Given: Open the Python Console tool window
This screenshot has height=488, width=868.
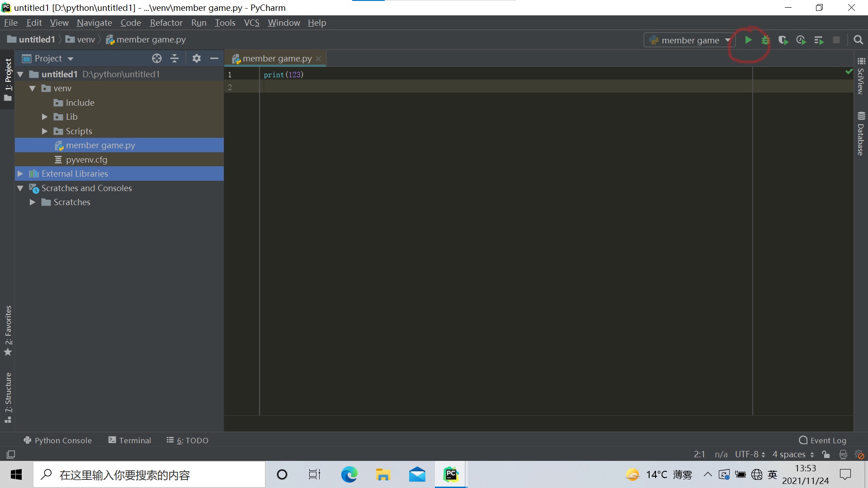Looking at the screenshot, I should click(57, 440).
